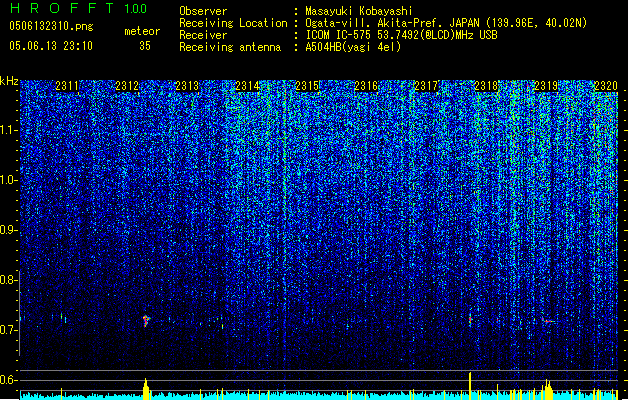Click the 1.1 kHz axis tick label
Viewport: 629px width, 400px height.
point(9,130)
